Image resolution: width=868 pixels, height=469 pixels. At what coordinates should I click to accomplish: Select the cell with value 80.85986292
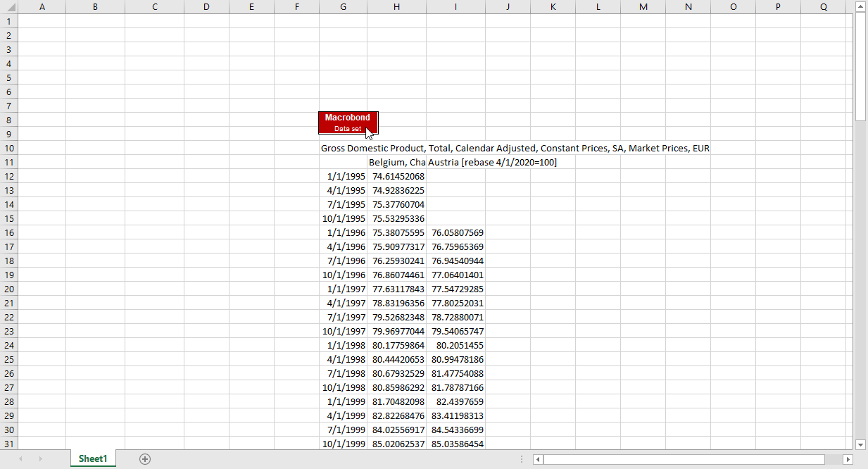click(396, 387)
